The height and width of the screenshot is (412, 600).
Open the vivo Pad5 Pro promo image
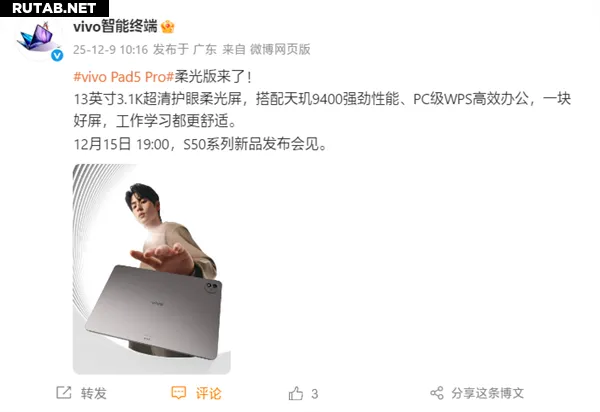click(x=152, y=269)
